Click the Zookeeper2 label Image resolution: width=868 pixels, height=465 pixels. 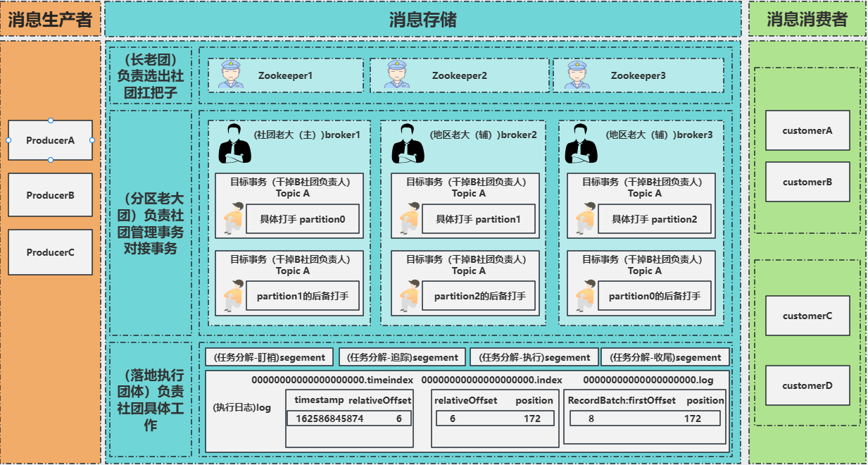(460, 75)
